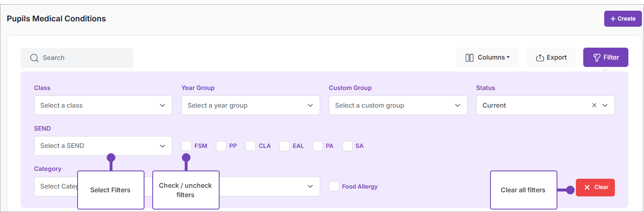Open the Custom Group dropdown
This screenshot has height=212, width=644.
398,105
